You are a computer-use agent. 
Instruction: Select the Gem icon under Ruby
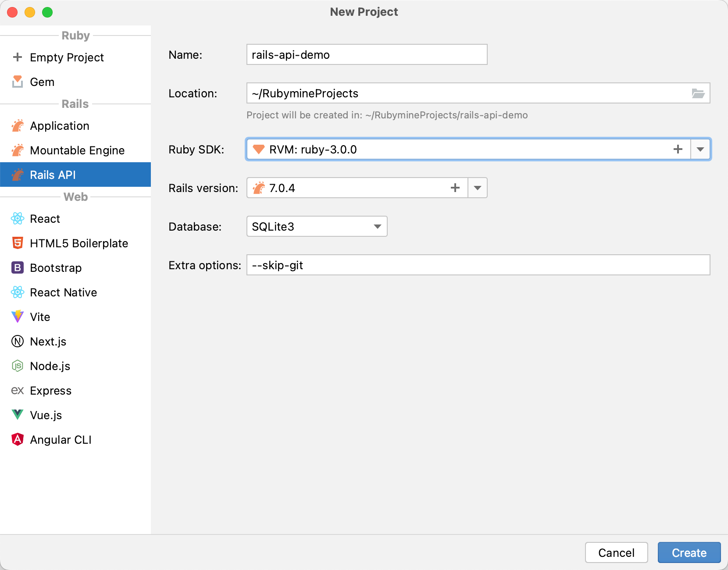17,82
